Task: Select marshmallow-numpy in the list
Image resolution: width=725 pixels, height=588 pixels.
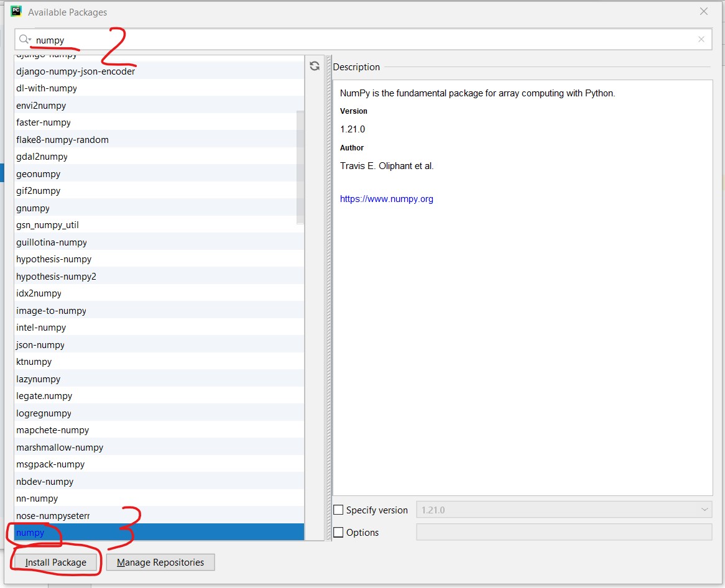Action: 159,448
